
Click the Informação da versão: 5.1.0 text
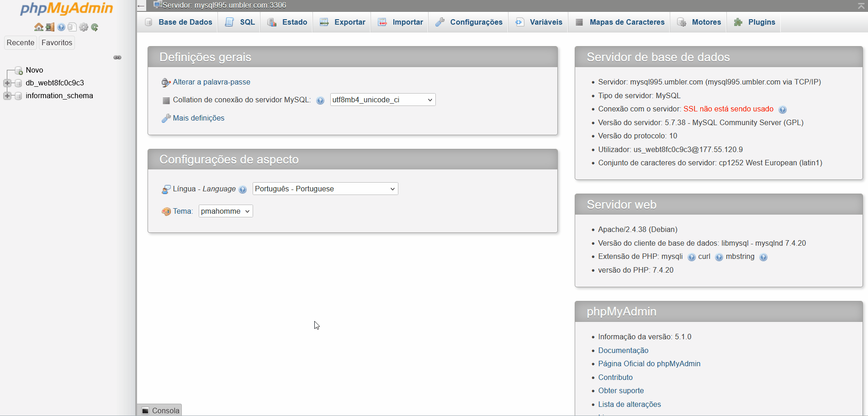click(x=645, y=337)
